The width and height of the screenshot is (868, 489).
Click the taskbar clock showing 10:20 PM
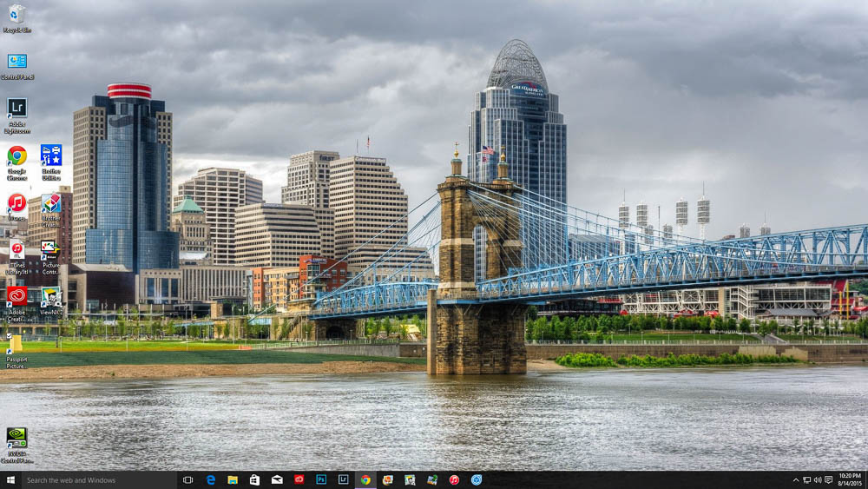tap(850, 479)
